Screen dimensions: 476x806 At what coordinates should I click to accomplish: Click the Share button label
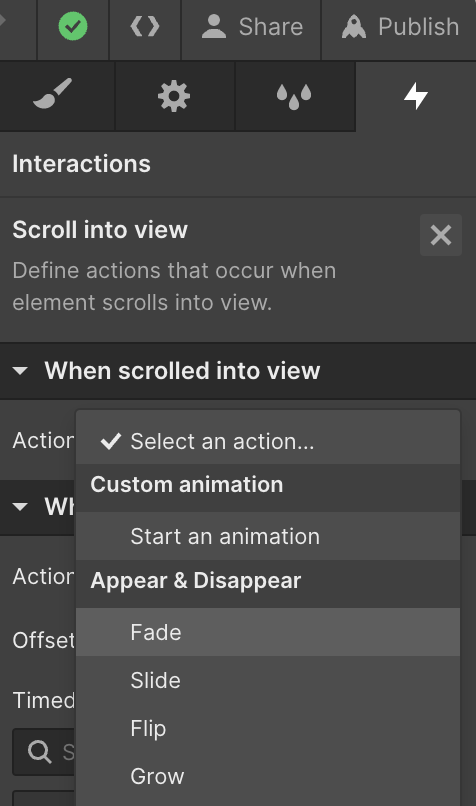coord(271,27)
